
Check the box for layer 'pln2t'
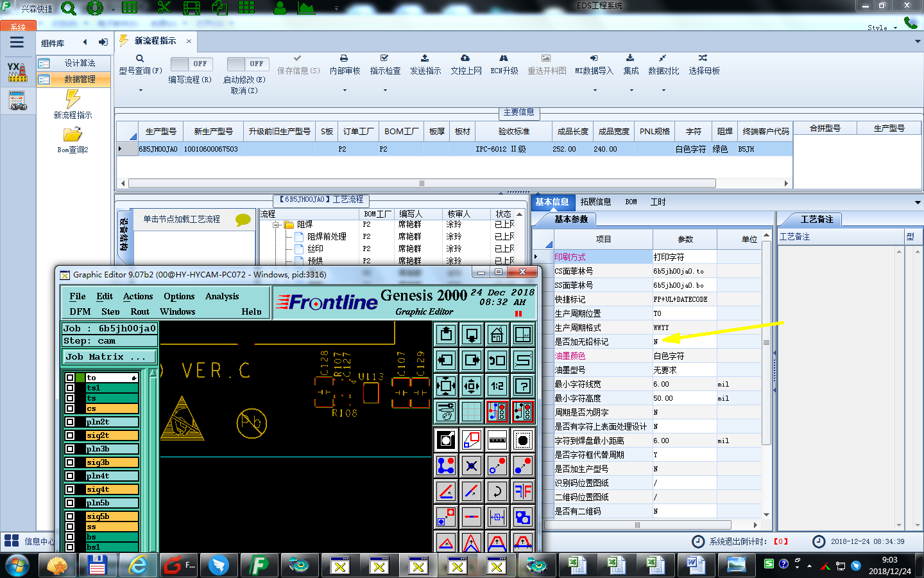click(70, 422)
